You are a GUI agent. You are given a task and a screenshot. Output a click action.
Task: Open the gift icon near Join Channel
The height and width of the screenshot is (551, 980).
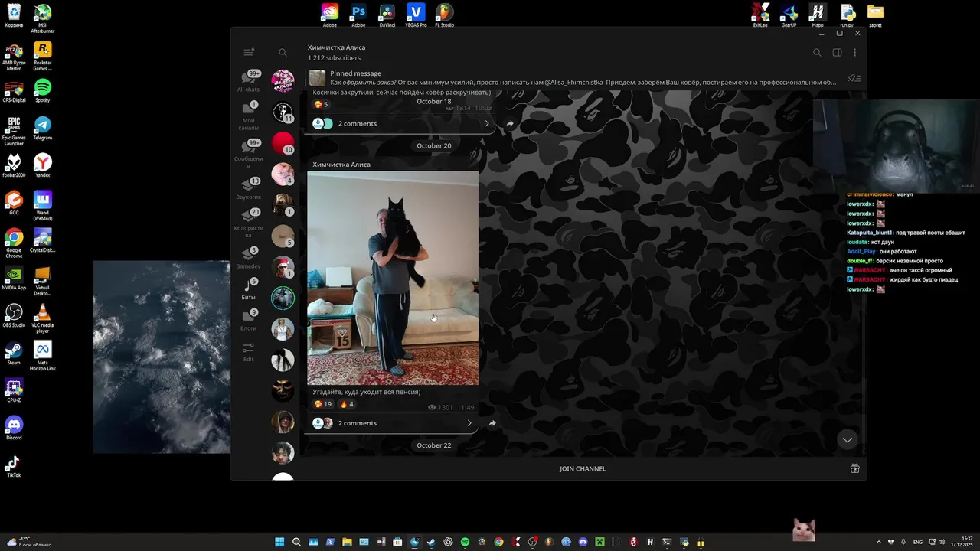854,468
